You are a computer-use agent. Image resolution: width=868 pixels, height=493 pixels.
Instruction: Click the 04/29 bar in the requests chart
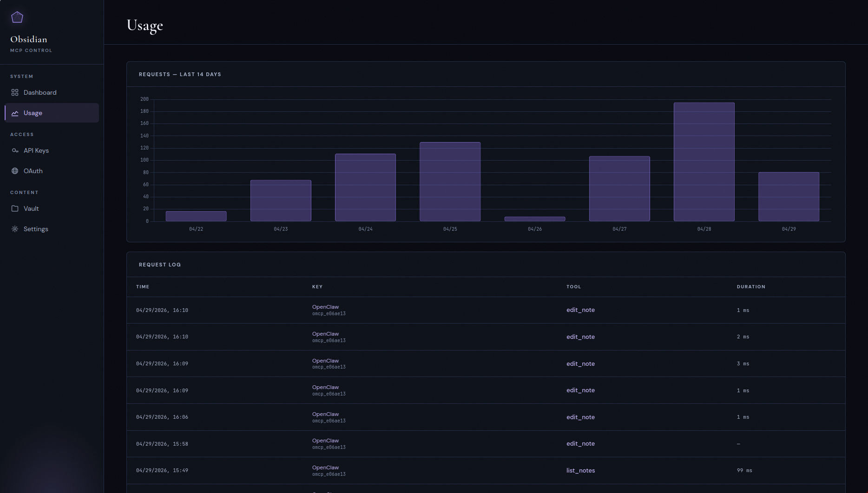[x=789, y=197]
